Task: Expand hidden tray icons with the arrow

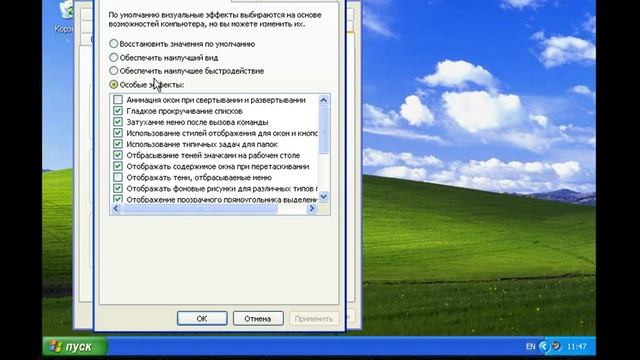Action: [x=544, y=347]
